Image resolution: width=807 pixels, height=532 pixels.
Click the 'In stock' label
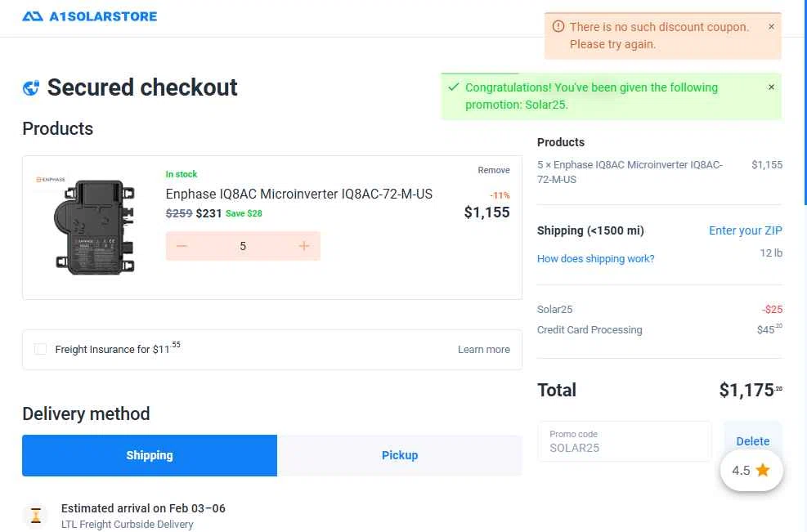click(x=182, y=174)
